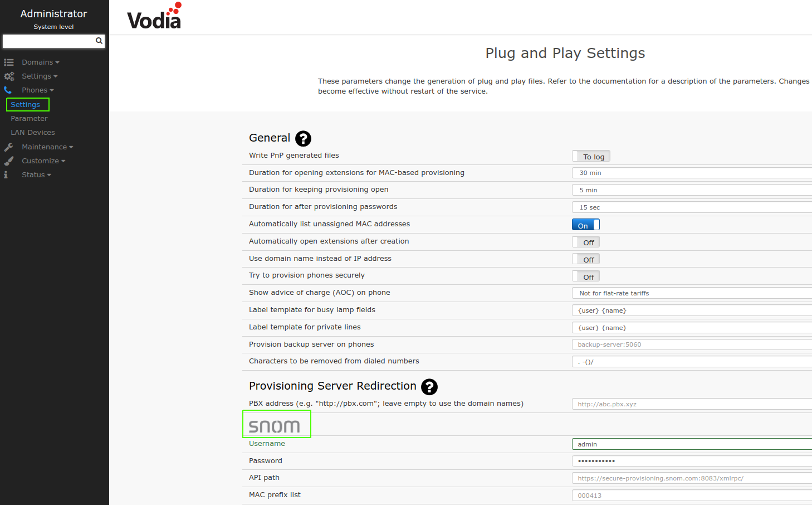Click the PBX address input field
The width and height of the screenshot is (812, 505).
click(x=692, y=404)
